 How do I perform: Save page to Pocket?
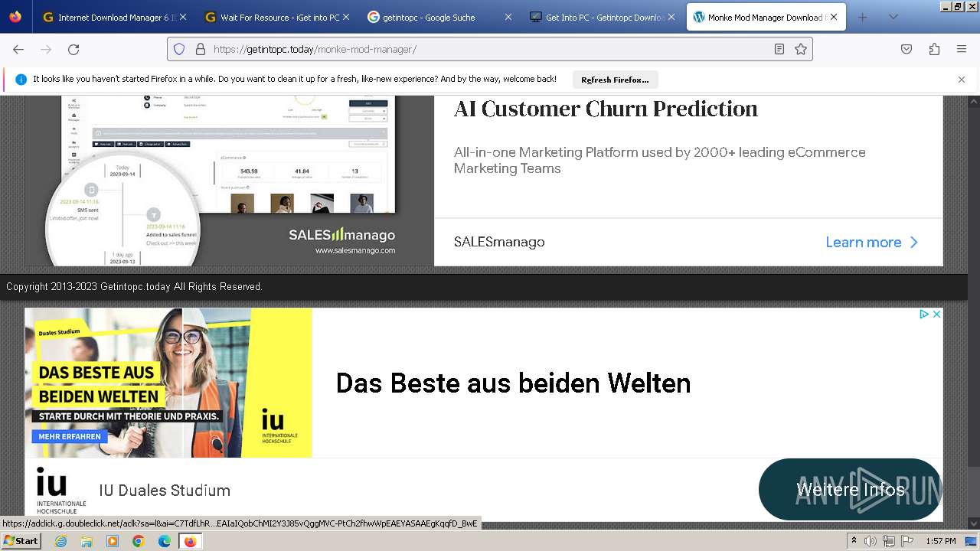tap(906, 49)
